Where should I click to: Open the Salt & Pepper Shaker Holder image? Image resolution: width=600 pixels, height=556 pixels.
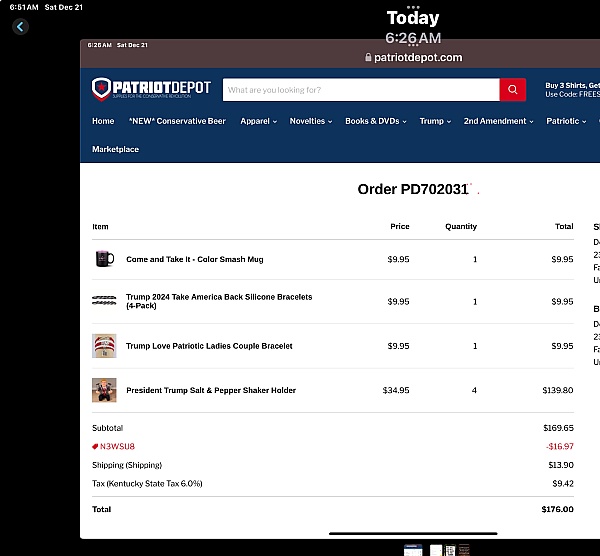click(x=104, y=390)
